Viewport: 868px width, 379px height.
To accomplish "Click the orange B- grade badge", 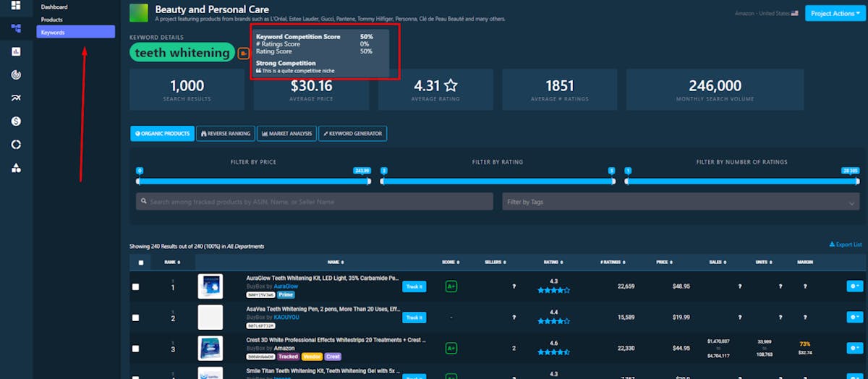I will pos(244,53).
